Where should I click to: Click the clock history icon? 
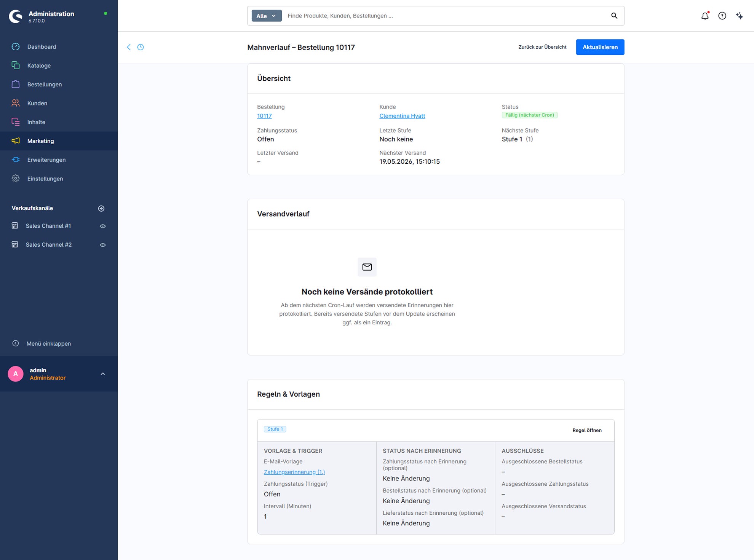(141, 47)
